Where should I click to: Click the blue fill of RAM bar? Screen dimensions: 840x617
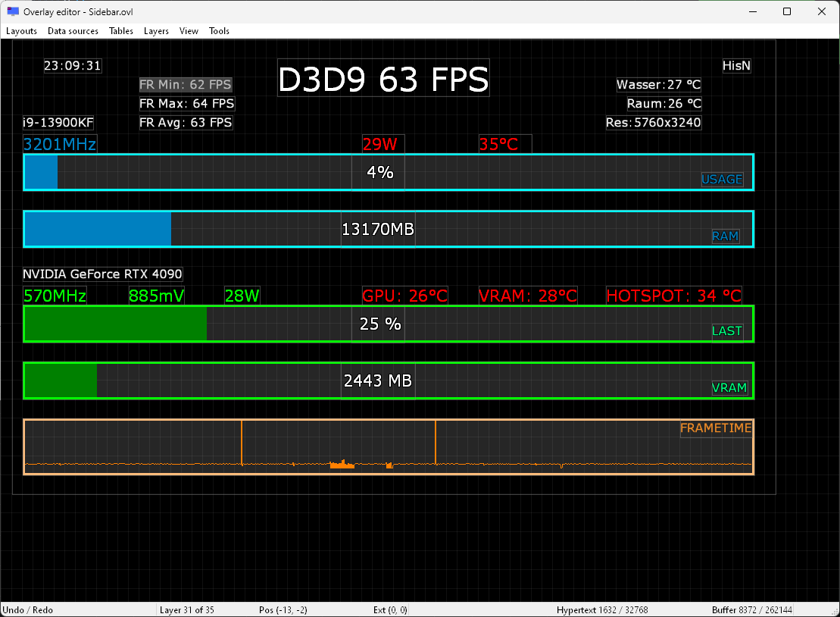click(x=98, y=230)
